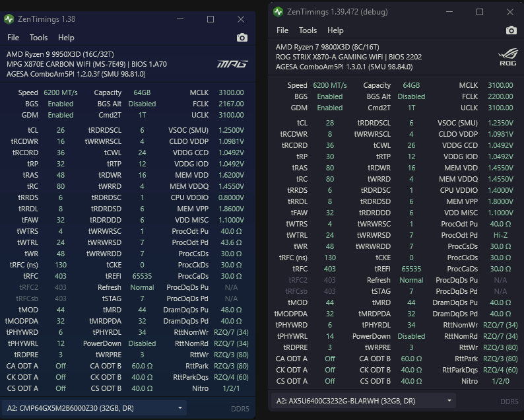Viewport: 524px width, 420px height.
Task: Click ZenTimings 1.38 app logo icon
Action: (x=9, y=19)
